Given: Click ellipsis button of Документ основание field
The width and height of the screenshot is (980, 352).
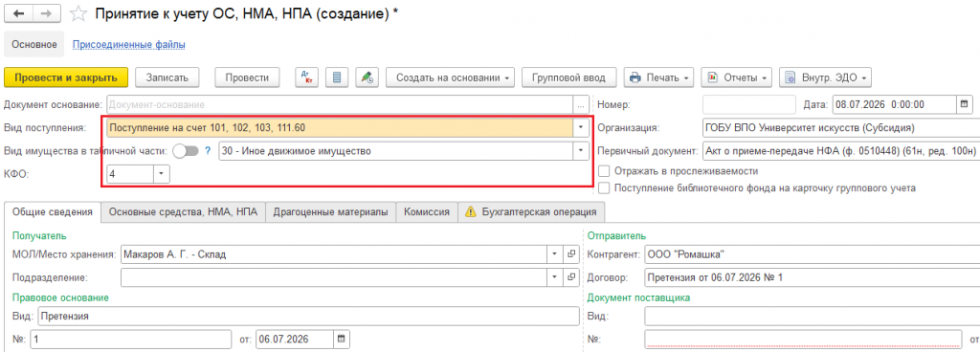Looking at the screenshot, I should coord(581,105).
